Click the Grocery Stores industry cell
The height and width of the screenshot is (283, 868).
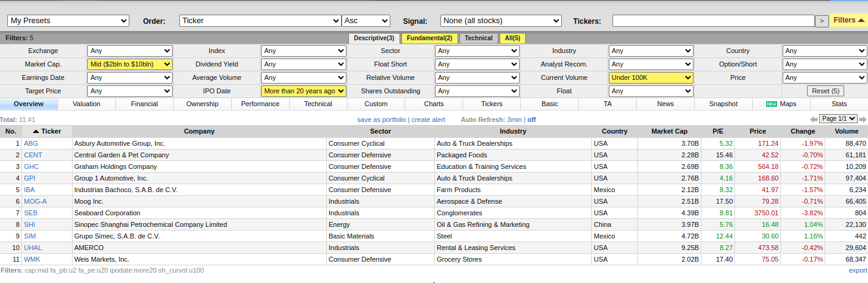click(x=512, y=259)
